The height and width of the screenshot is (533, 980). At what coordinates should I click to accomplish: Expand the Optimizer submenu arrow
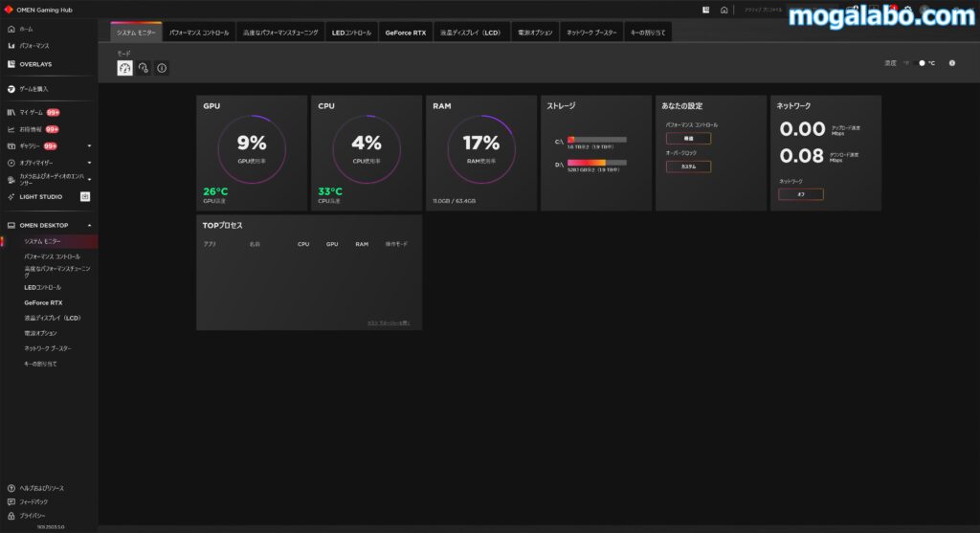(x=89, y=163)
